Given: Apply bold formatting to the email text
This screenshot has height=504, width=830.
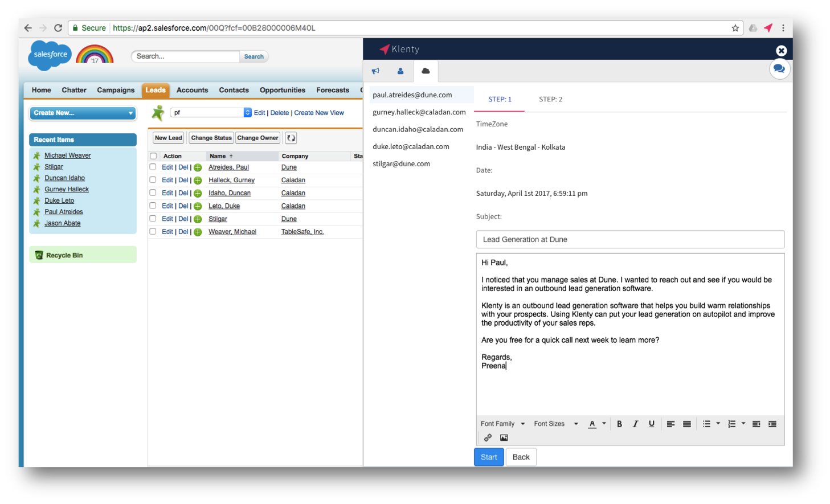Looking at the screenshot, I should coord(619,424).
